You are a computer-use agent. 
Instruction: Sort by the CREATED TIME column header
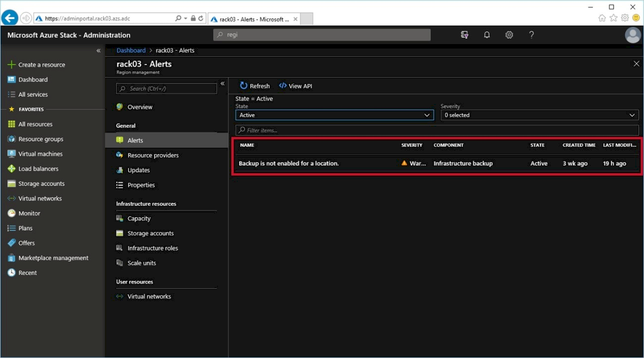coord(579,145)
